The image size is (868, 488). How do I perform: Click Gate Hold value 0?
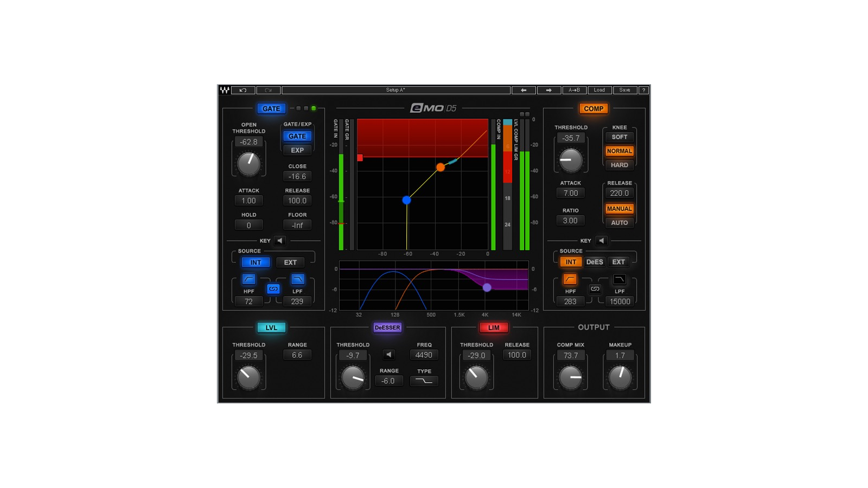pos(249,226)
